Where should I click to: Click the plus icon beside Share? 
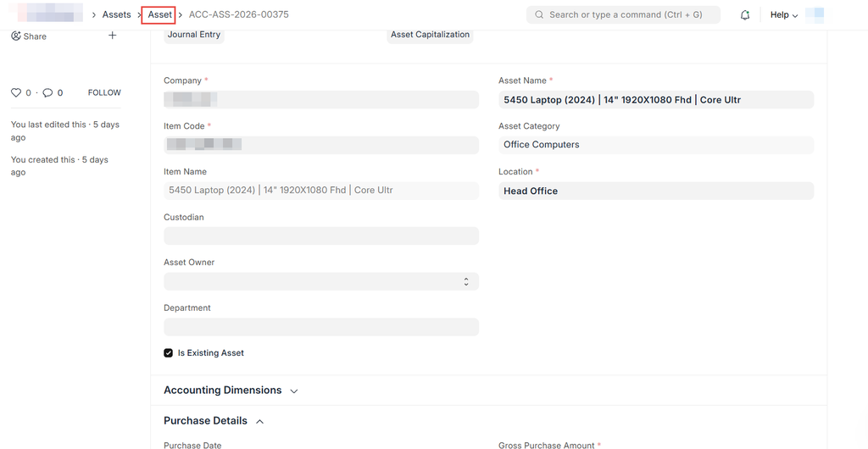point(113,36)
